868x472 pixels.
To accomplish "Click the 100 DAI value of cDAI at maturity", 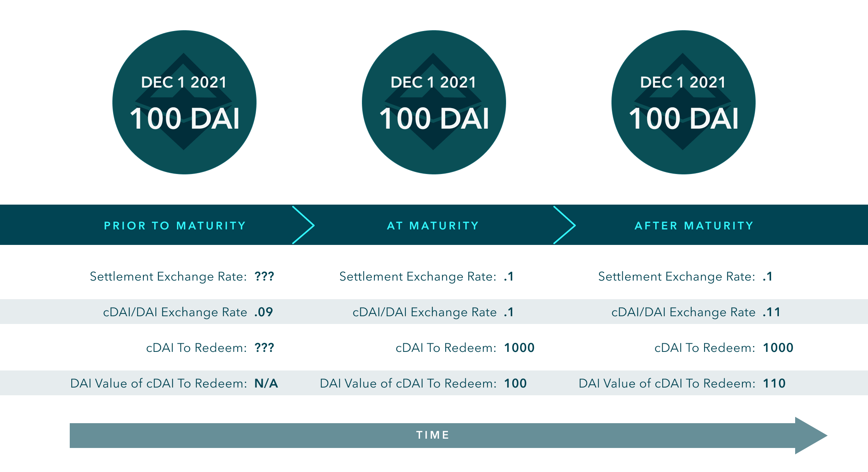I will tap(515, 383).
